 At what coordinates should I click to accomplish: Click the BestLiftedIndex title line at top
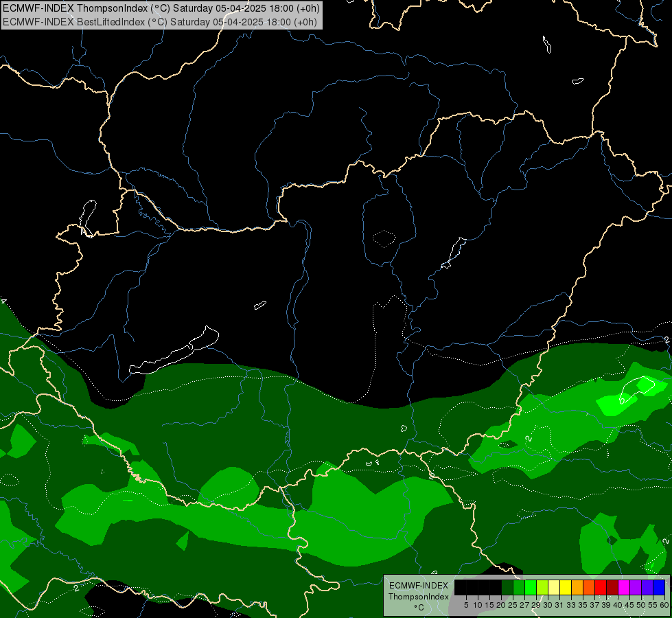click(x=160, y=22)
